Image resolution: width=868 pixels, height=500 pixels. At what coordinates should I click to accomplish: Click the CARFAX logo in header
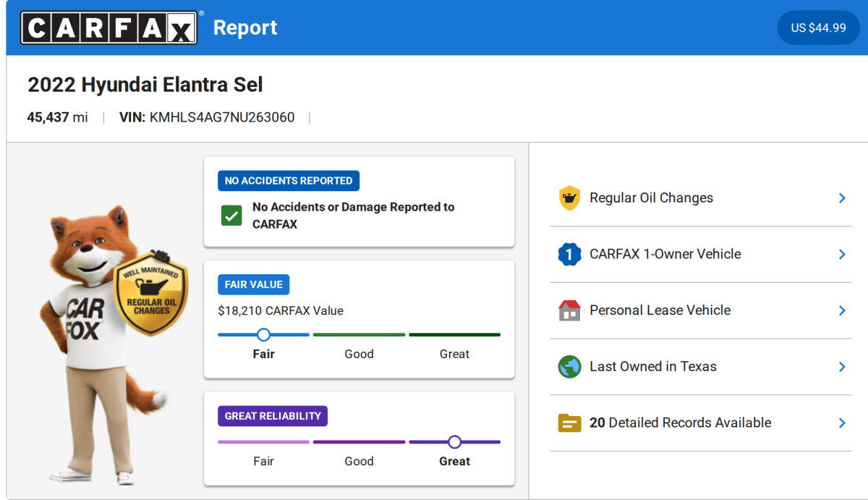(x=109, y=27)
